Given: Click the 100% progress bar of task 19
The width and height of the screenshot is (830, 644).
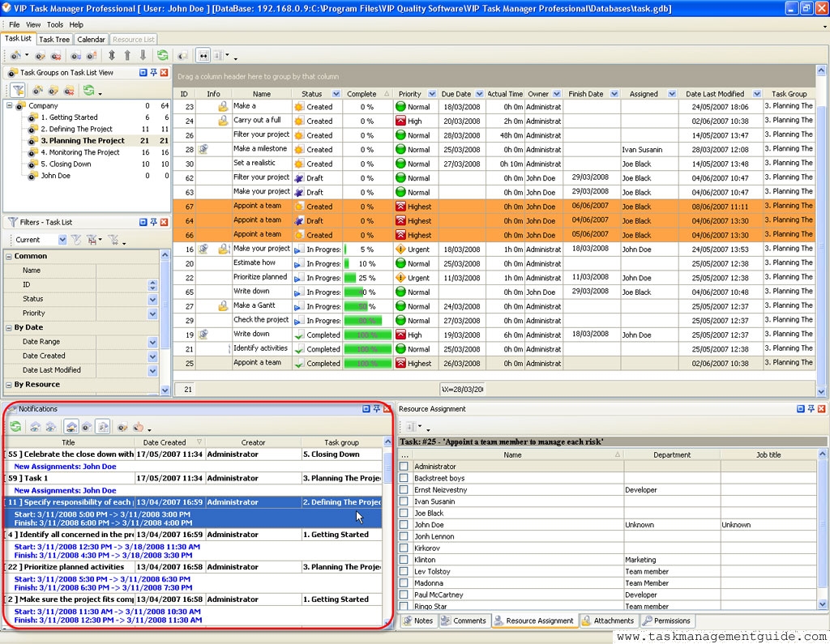Looking at the screenshot, I should point(367,335).
